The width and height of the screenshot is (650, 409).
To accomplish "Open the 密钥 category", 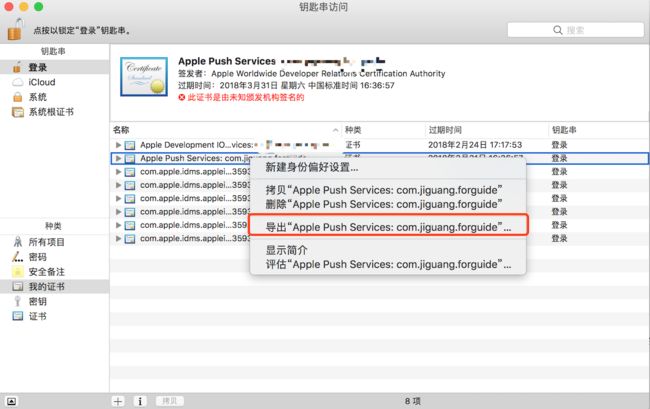I will pyautogui.click(x=54, y=301).
